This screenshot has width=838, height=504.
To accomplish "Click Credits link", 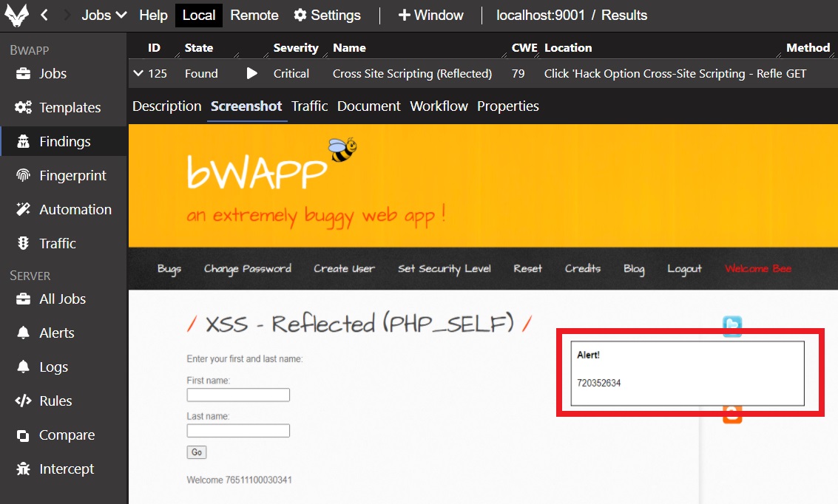I will pyautogui.click(x=583, y=268).
